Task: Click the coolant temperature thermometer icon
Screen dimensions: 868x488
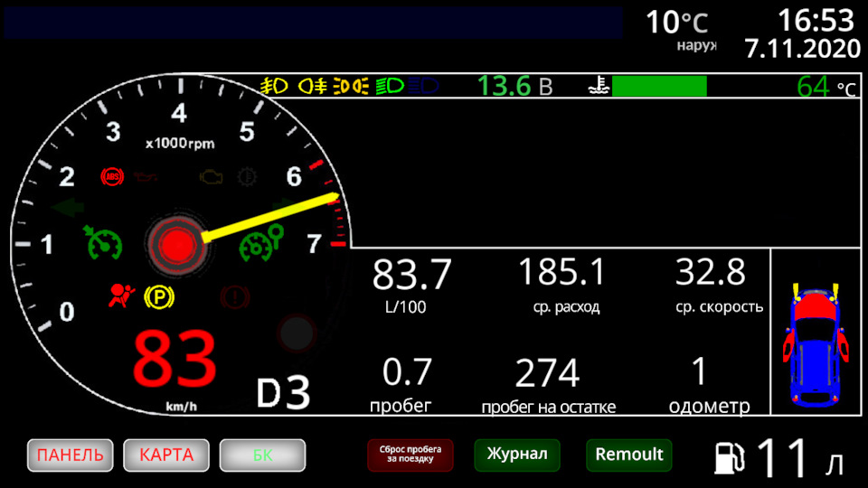Action: [599, 87]
